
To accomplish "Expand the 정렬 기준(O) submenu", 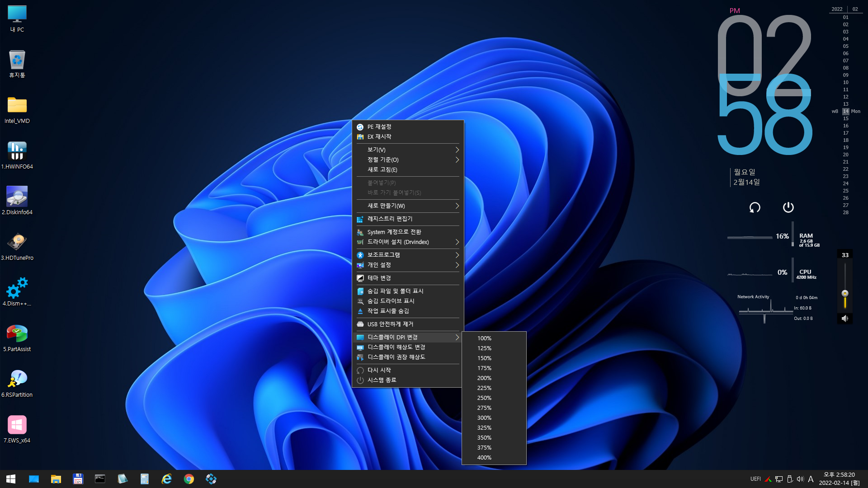I will click(408, 160).
